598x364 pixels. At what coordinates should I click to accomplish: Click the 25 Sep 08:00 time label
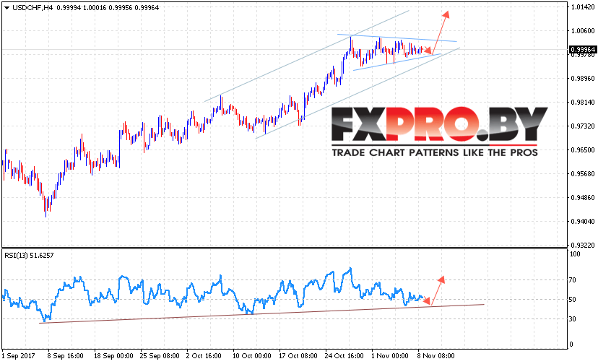pyautogui.click(x=160, y=356)
